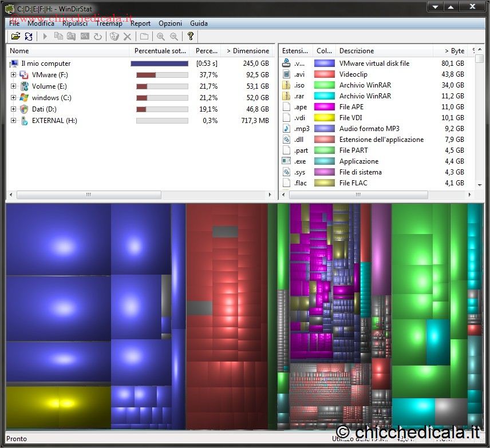Click the red X delete toolbar icon

point(127,37)
